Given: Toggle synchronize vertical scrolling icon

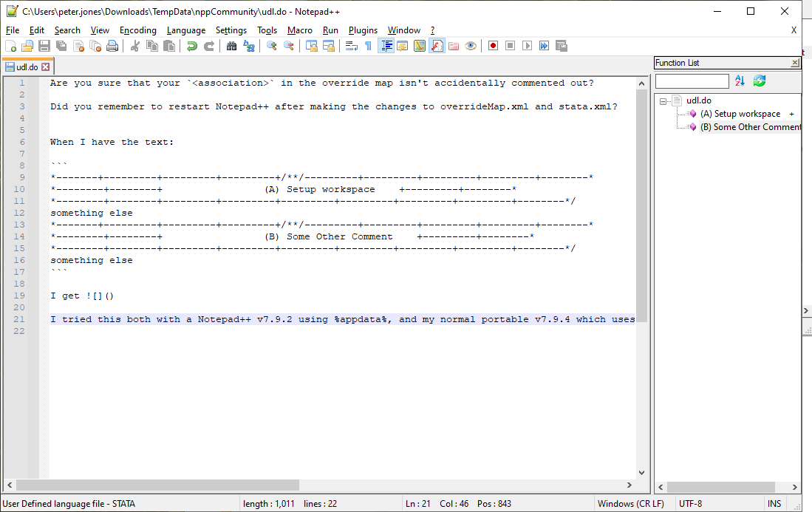Looking at the screenshot, I should coord(311,46).
